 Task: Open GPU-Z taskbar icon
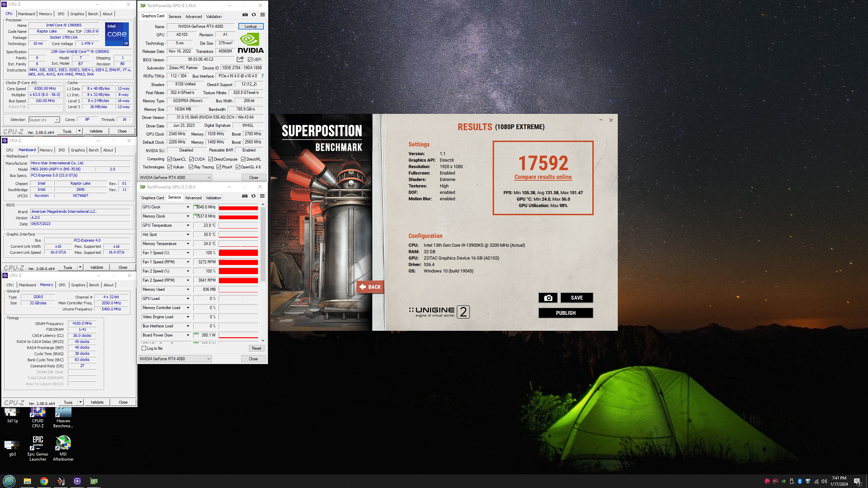point(94,481)
